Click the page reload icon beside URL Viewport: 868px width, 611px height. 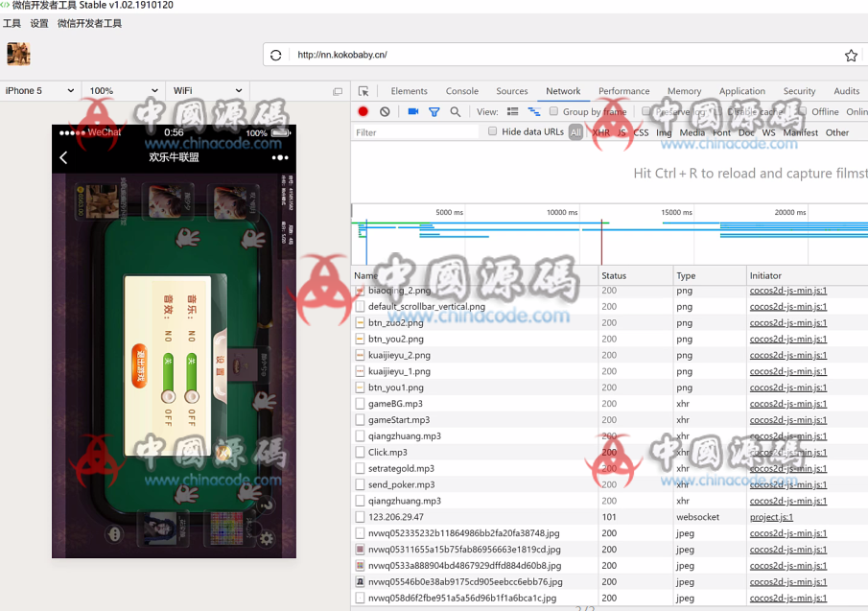pyautogui.click(x=275, y=55)
